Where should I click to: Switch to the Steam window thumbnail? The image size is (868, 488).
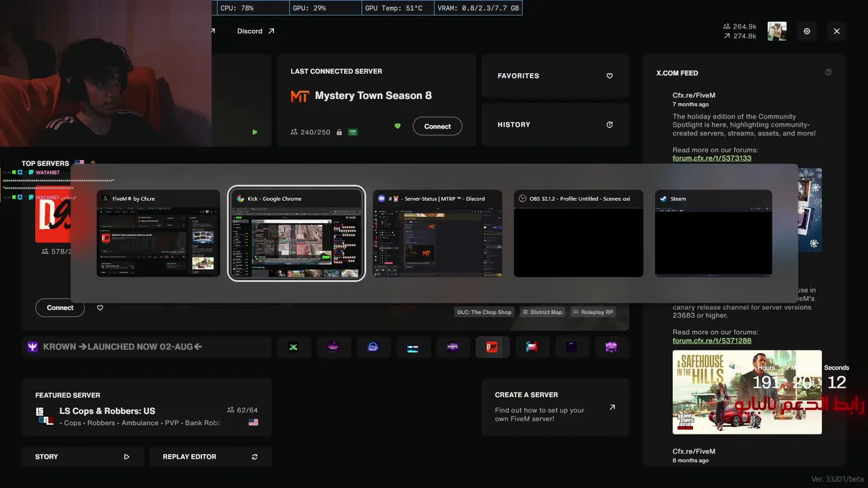click(713, 233)
